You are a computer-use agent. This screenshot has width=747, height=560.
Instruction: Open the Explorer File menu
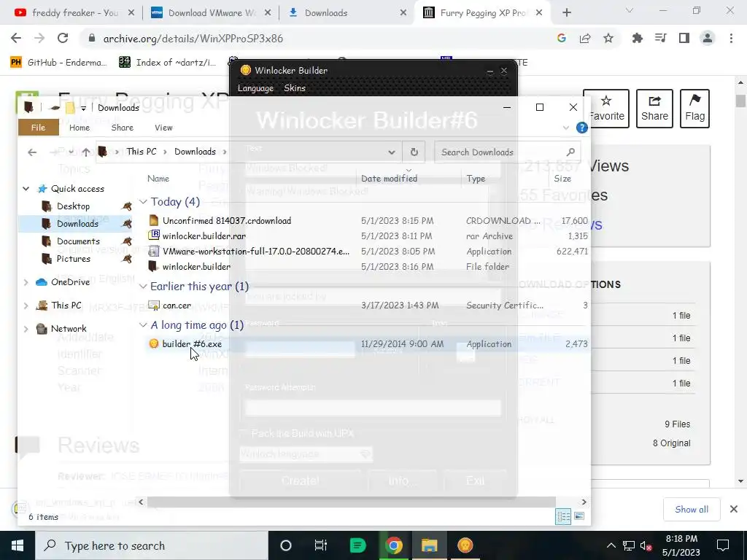(38, 128)
